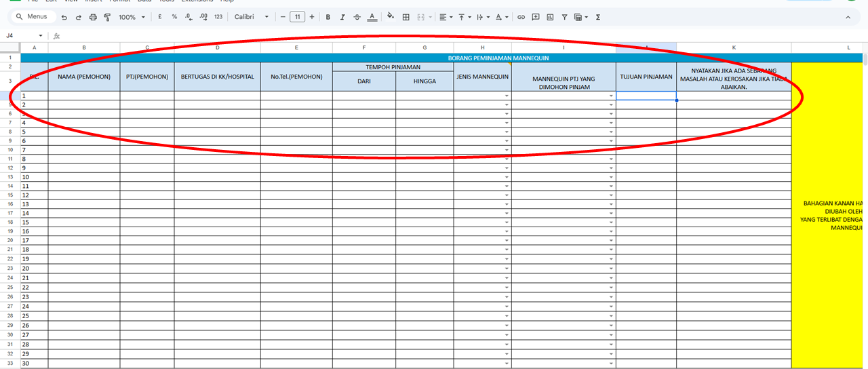Screen dimensions: 868x369
Task: Open the Calibri font dropdown
Action: [252, 17]
